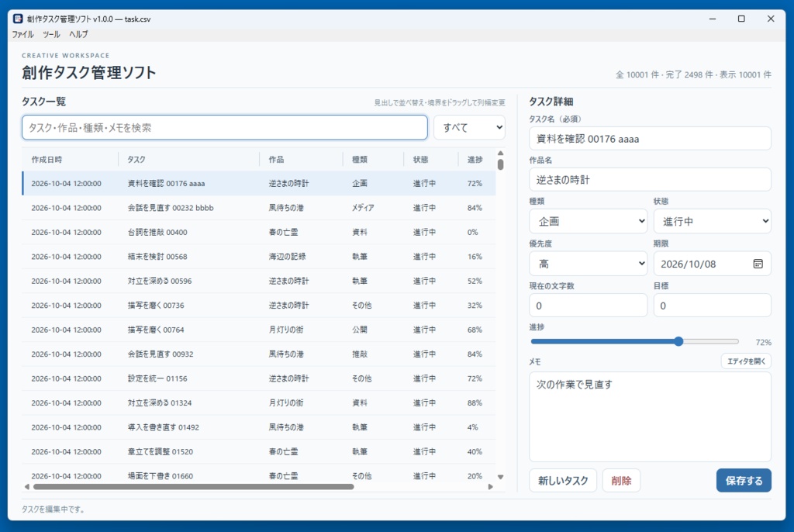
Task: Click the task search box
Action: [224, 128]
